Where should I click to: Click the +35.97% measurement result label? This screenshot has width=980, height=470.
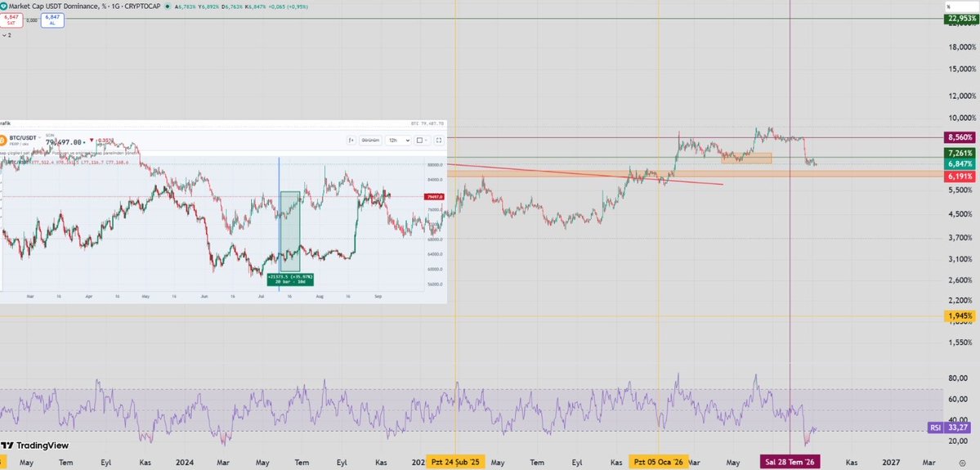290,279
